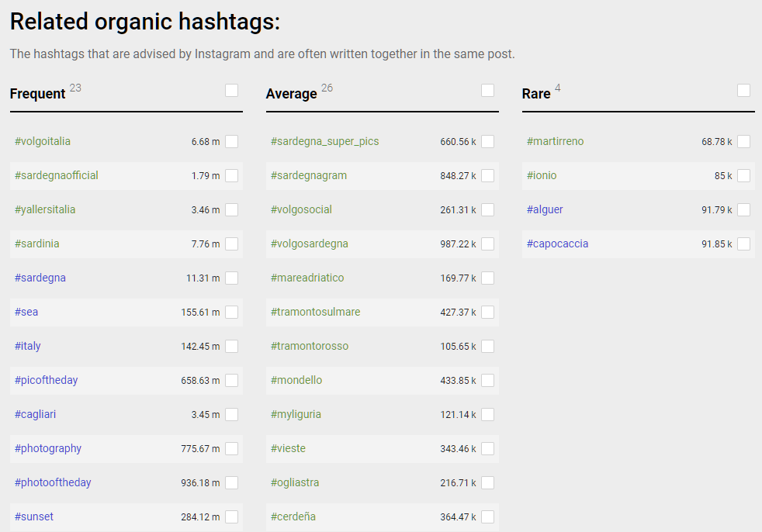Open the #italy hashtag

28,346
